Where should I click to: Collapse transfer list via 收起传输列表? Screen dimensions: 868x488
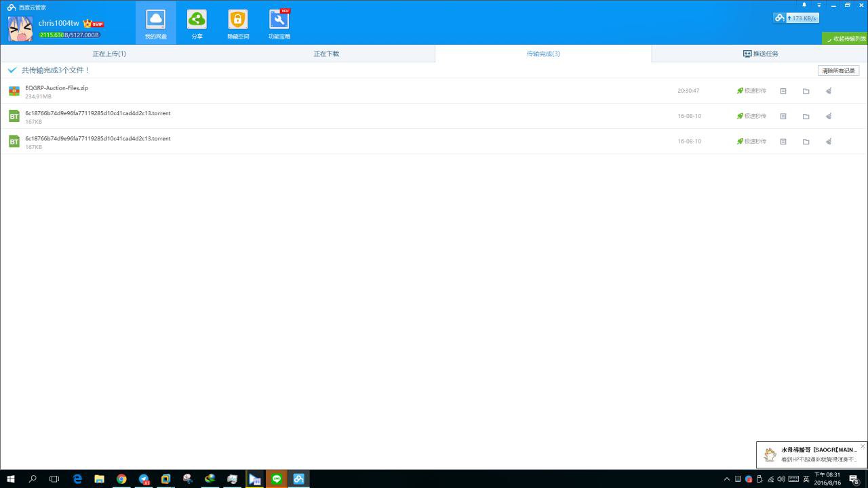(846, 39)
